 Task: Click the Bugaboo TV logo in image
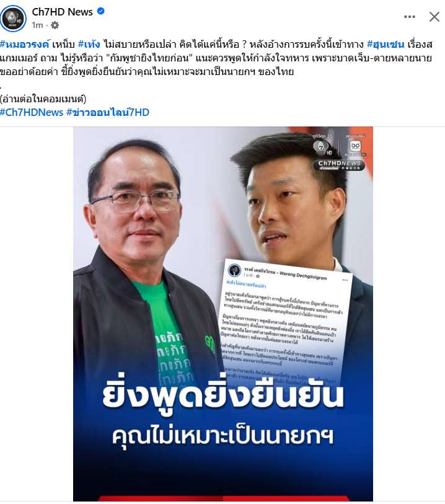click(355, 147)
